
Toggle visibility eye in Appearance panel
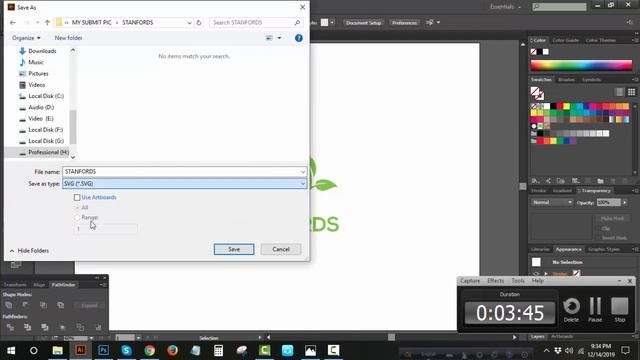(x=536, y=273)
